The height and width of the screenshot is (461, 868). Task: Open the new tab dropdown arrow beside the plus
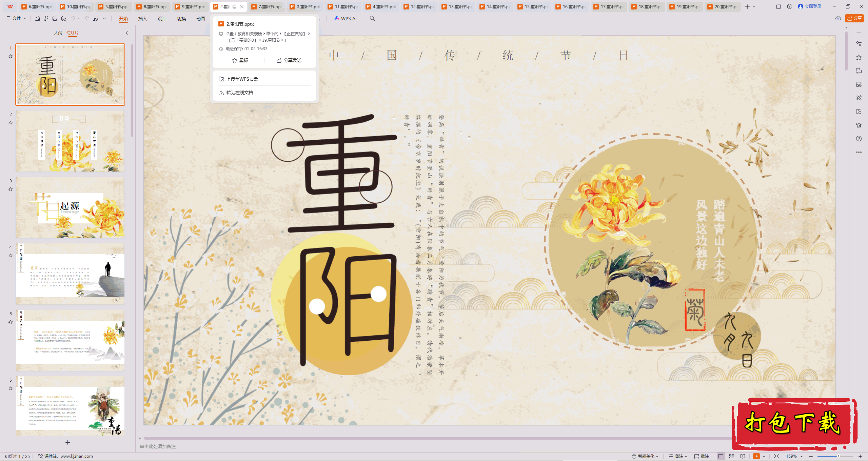tap(754, 6)
